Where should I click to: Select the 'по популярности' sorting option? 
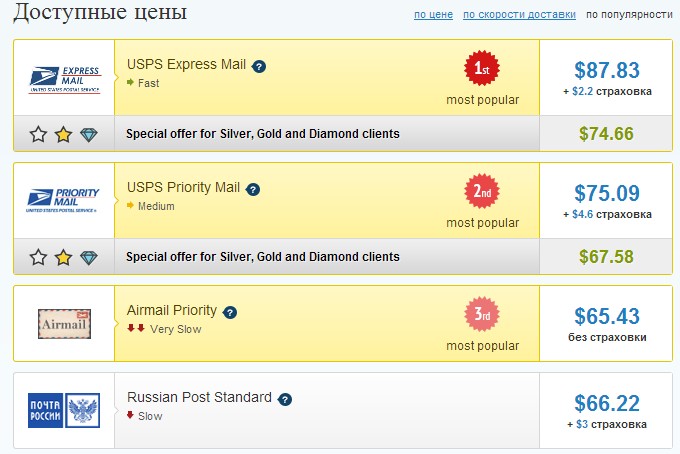[629, 15]
